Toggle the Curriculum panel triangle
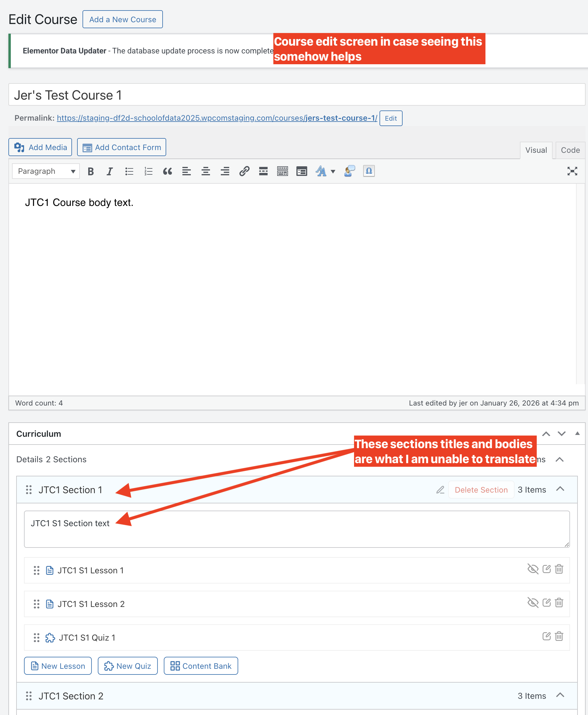 577,434
